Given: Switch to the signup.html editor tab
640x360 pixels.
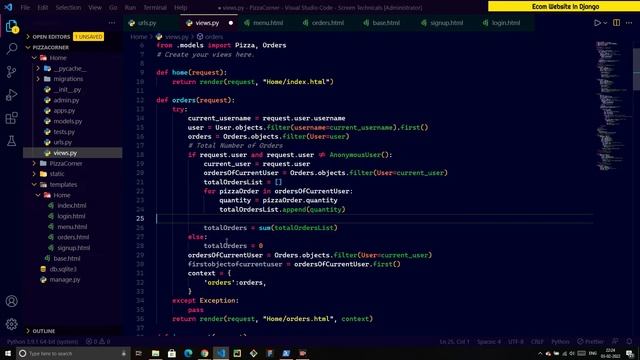Looking at the screenshot, I should click(x=447, y=23).
